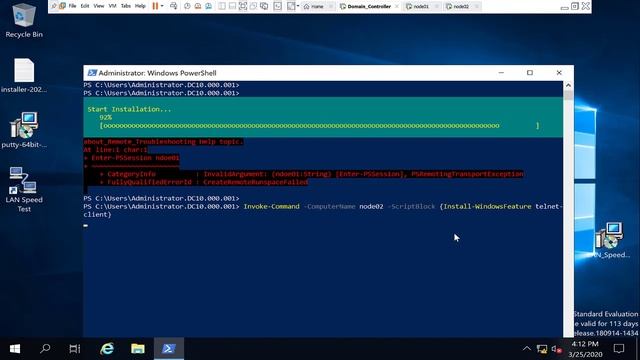
Task: Open the network tray icon
Action: click(x=542, y=349)
